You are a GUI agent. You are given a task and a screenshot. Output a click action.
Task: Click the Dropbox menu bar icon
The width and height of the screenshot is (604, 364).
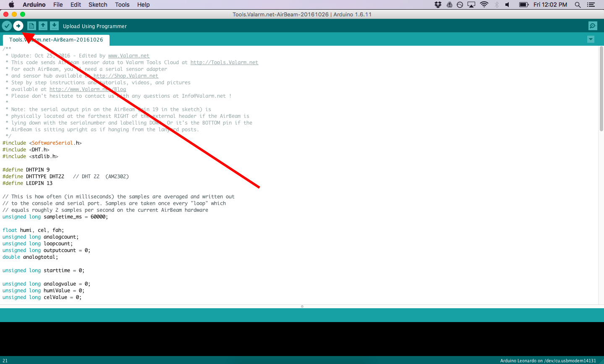coord(438,5)
